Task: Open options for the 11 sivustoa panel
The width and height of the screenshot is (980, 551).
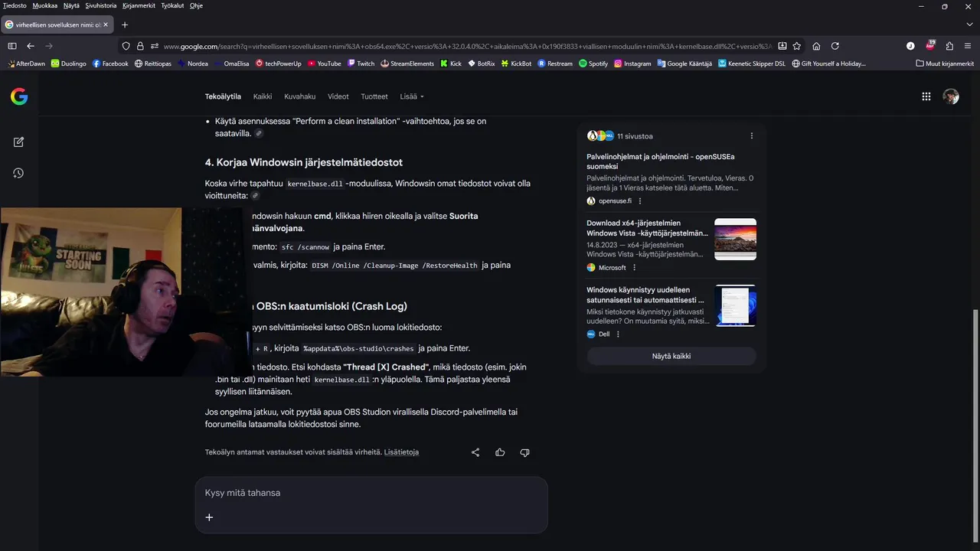Action: [x=752, y=135]
